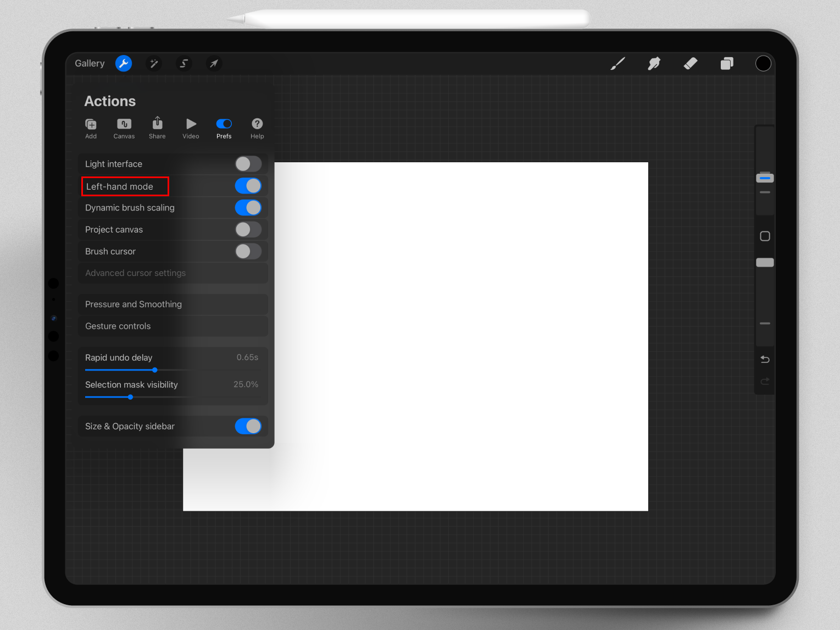Switch to the Video tab

191,129
